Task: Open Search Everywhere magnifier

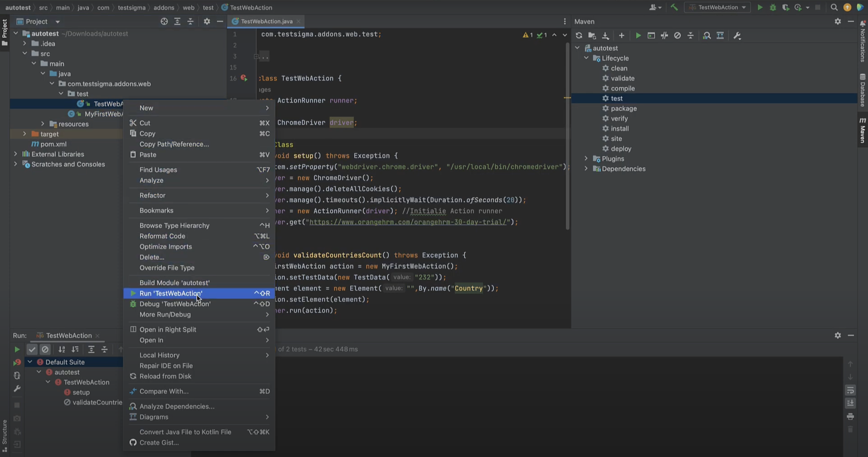Action: [x=834, y=8]
